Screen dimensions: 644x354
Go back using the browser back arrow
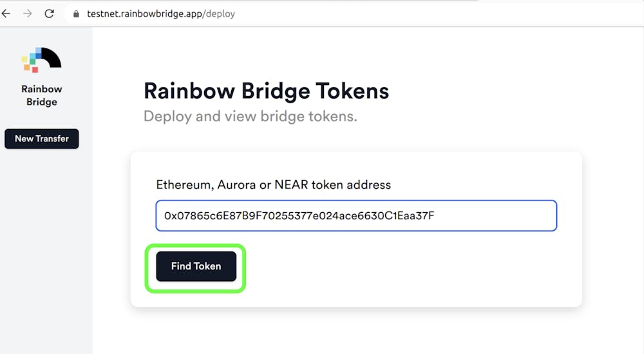tap(6, 14)
